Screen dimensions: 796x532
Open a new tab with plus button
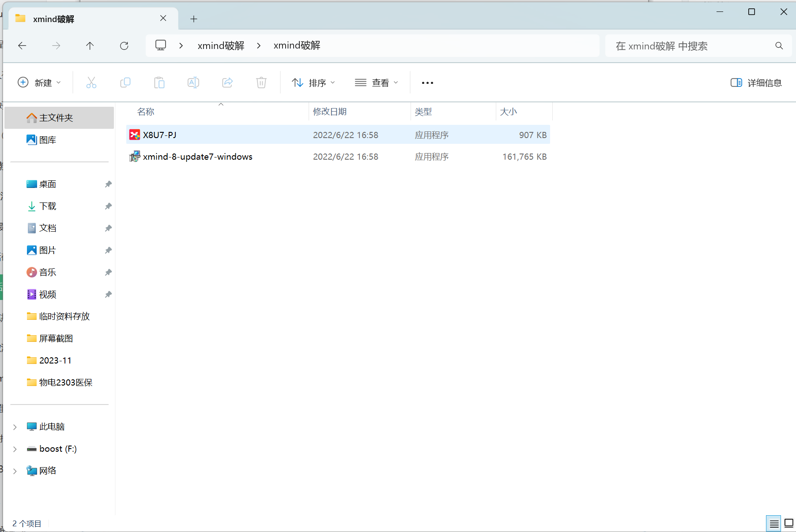(x=194, y=19)
